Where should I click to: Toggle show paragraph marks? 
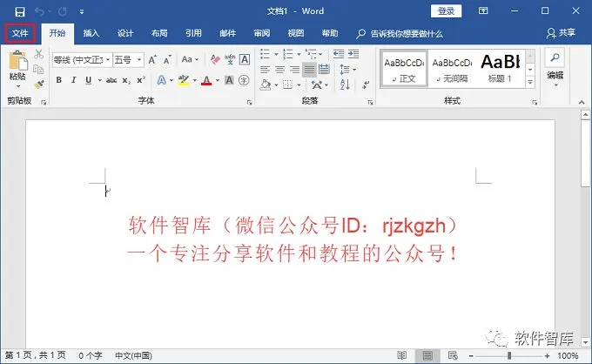pyautogui.click(x=366, y=84)
